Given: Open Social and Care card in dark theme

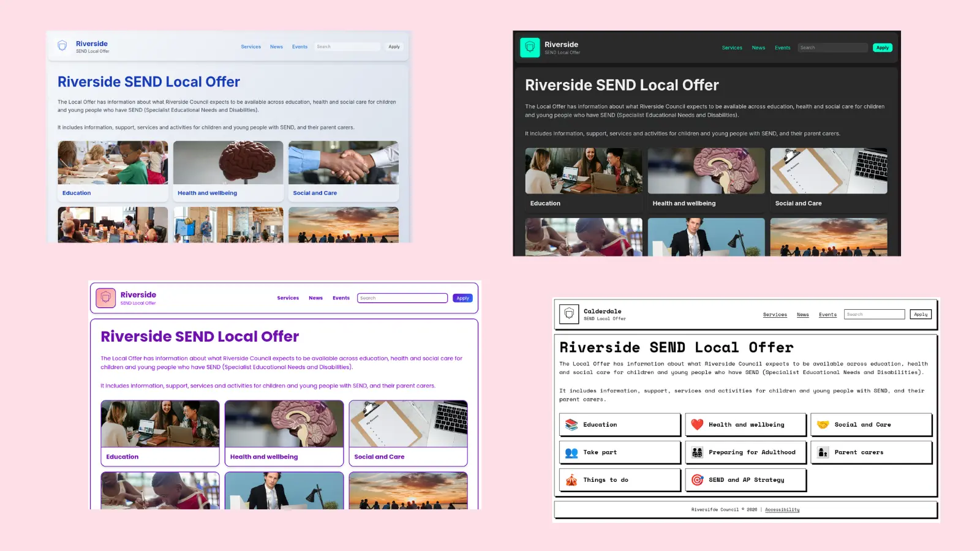Looking at the screenshot, I should pyautogui.click(x=829, y=180).
